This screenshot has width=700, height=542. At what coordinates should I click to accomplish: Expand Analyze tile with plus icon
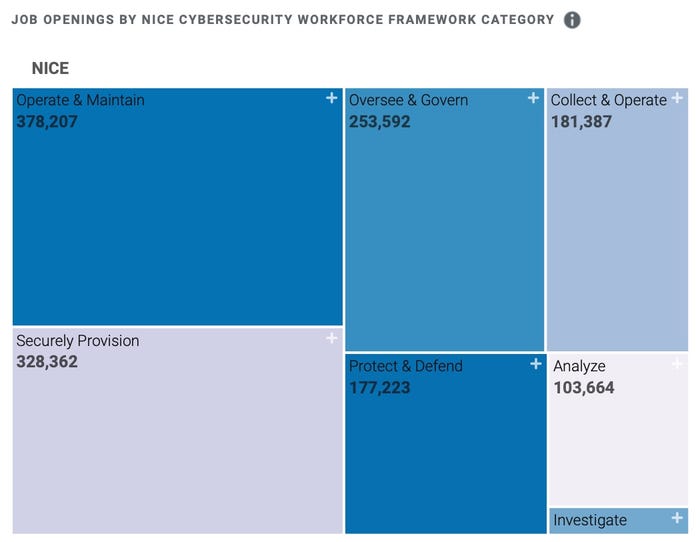tap(677, 364)
